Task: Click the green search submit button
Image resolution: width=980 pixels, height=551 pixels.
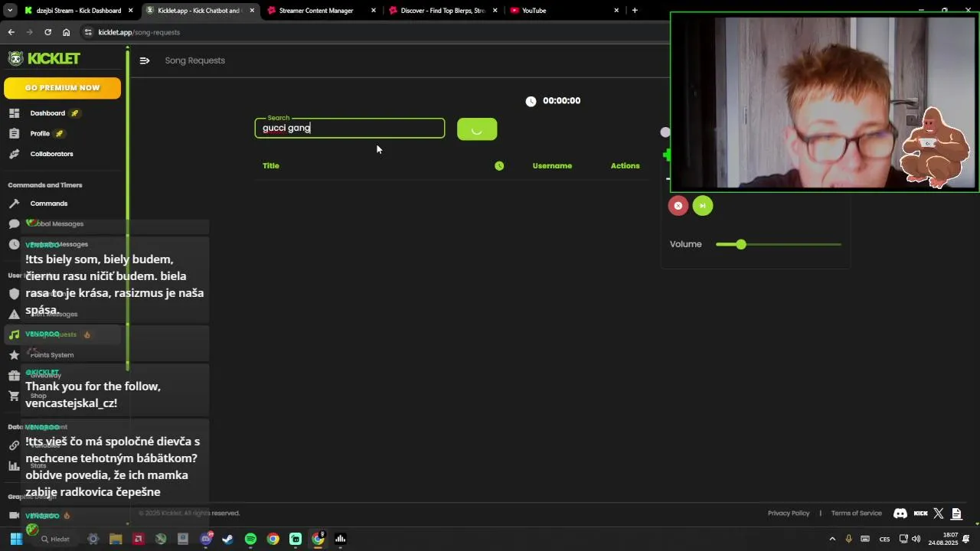Action: 477,129
